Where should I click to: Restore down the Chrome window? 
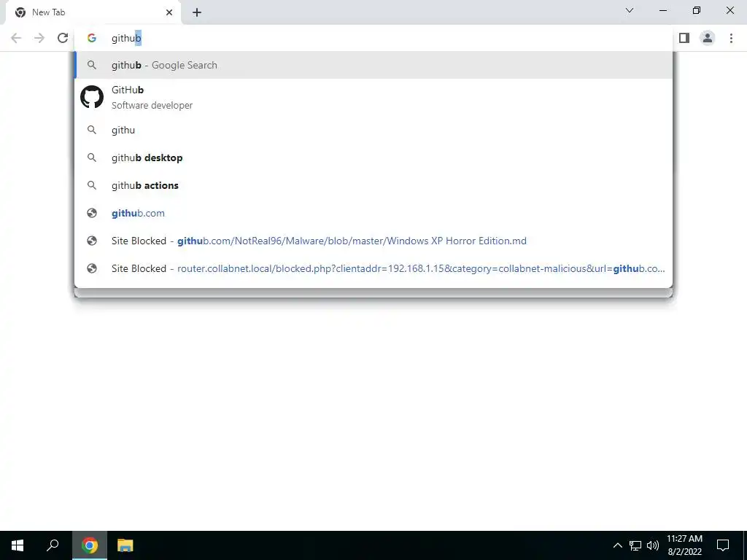click(x=697, y=10)
